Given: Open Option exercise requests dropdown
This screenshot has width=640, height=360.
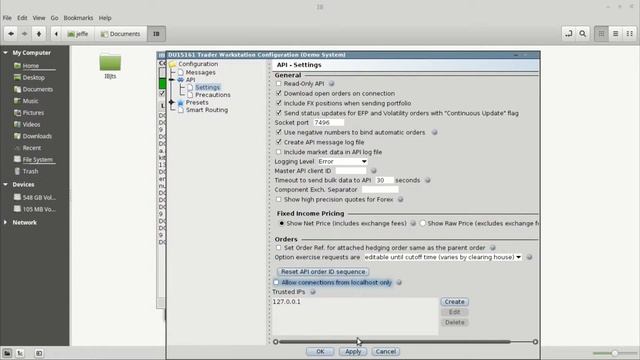Looking at the screenshot, I should 442,257.
